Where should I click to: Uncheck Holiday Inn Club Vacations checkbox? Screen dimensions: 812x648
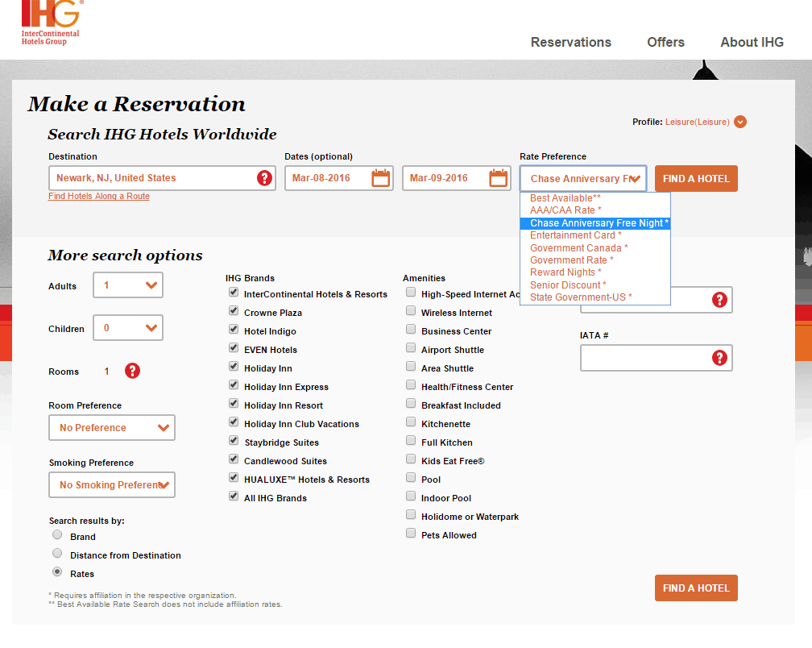pyautogui.click(x=234, y=422)
